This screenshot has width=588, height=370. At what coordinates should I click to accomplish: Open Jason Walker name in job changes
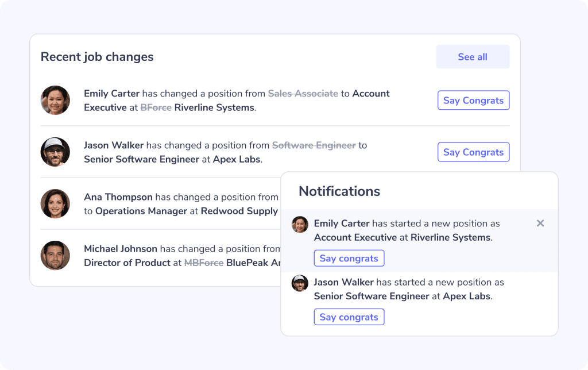point(114,145)
